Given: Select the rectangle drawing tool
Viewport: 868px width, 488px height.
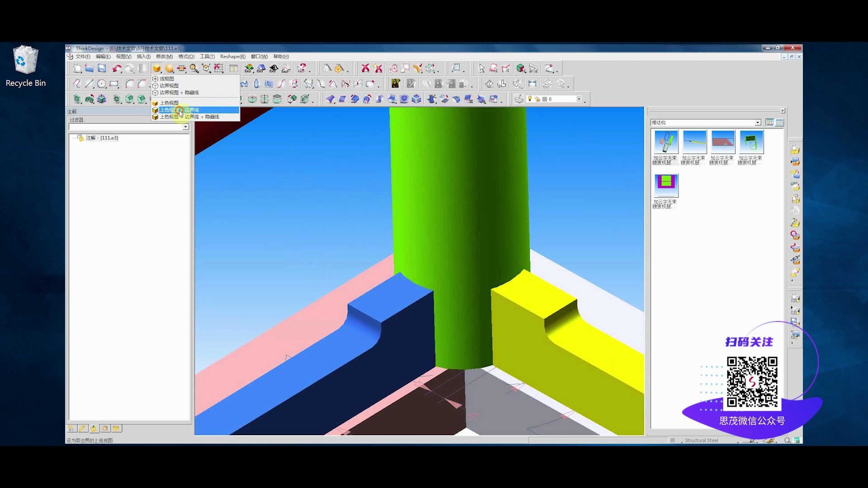Looking at the screenshot, I should pos(114,84).
